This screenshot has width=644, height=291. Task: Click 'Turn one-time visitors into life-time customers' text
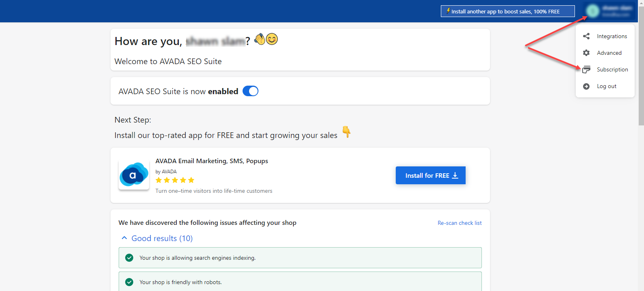[214, 191]
